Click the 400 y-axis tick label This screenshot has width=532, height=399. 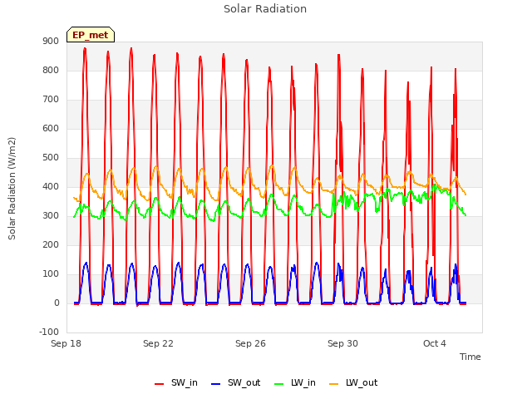51,186
